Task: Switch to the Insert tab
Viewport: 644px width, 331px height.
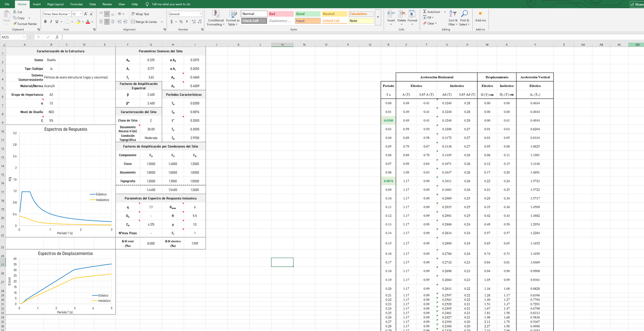Action: pyautogui.click(x=37, y=4)
